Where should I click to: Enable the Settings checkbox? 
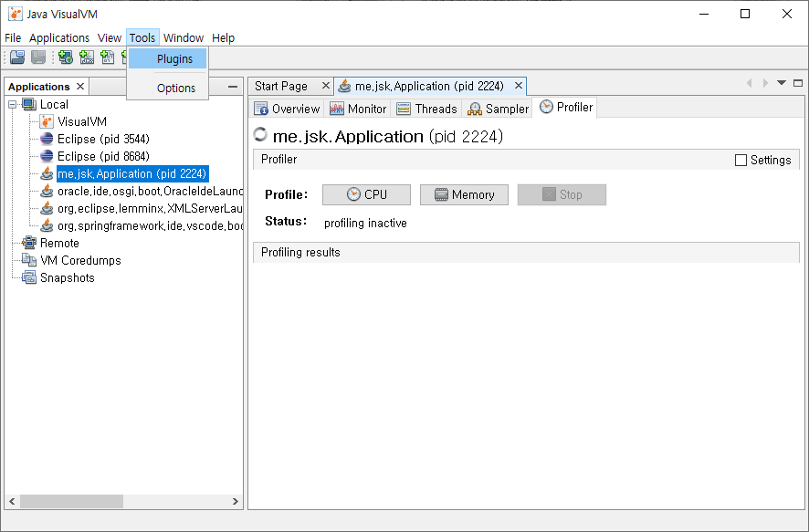pyautogui.click(x=741, y=161)
